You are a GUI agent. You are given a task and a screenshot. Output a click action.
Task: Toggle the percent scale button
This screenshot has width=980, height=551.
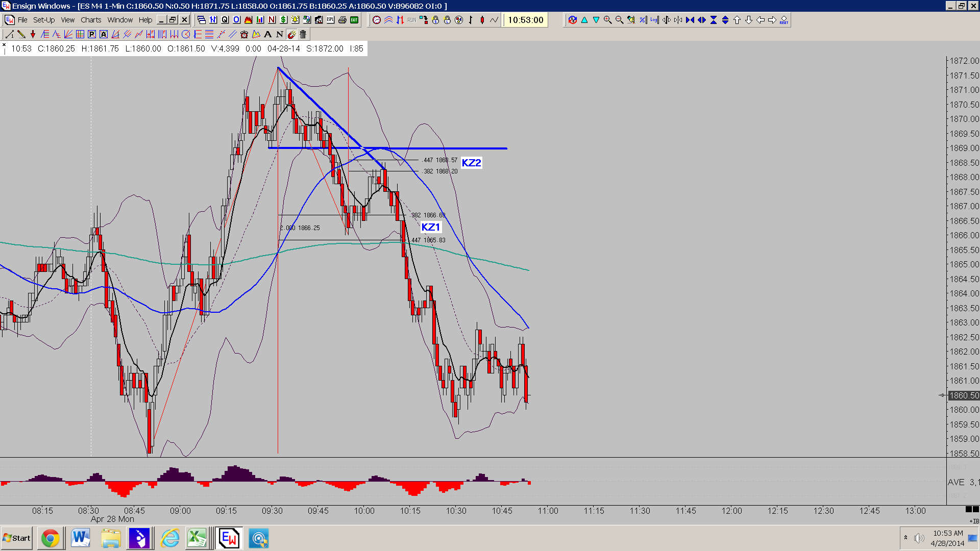pyautogui.click(x=643, y=20)
